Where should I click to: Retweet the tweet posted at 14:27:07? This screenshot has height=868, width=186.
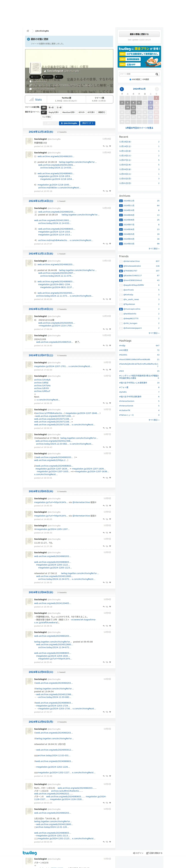pyautogui.click(x=107, y=244)
